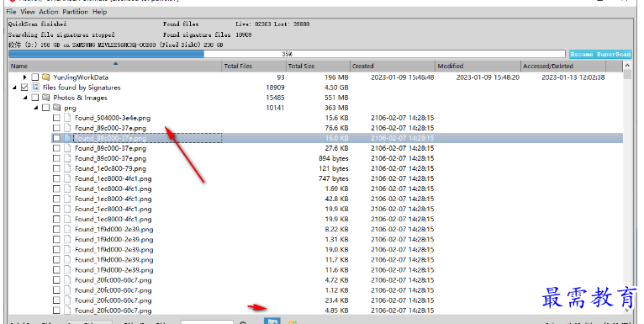
Task: Click file icon of the 4.72 KB png
Action: (67, 280)
